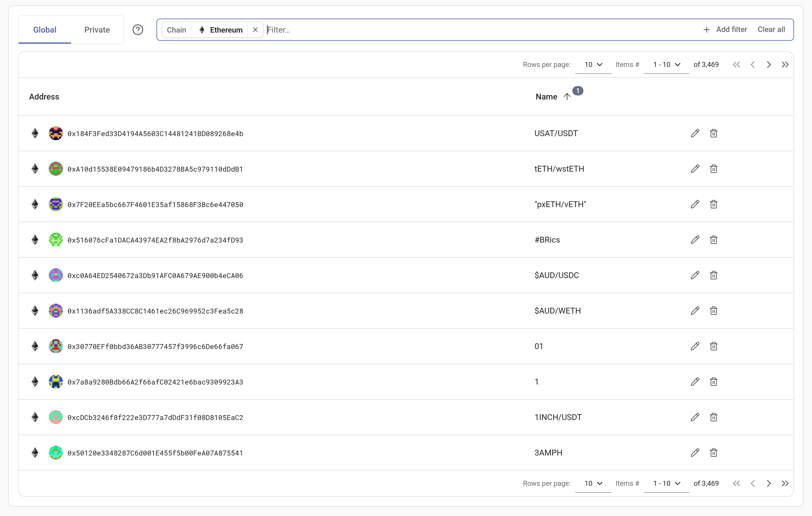Click address 0xc0A64ED2540672a3Db91AFC0A679AE900b4eCA06

pyautogui.click(x=155, y=275)
